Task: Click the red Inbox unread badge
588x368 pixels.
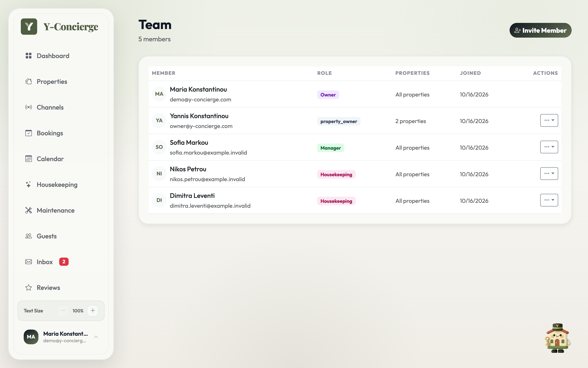Action: pos(64,262)
